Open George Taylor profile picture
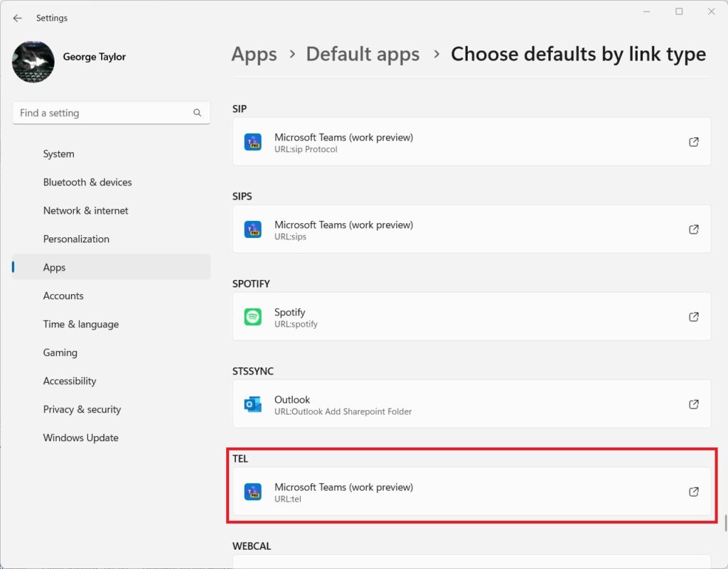Image resolution: width=728 pixels, height=569 pixels. tap(33, 62)
